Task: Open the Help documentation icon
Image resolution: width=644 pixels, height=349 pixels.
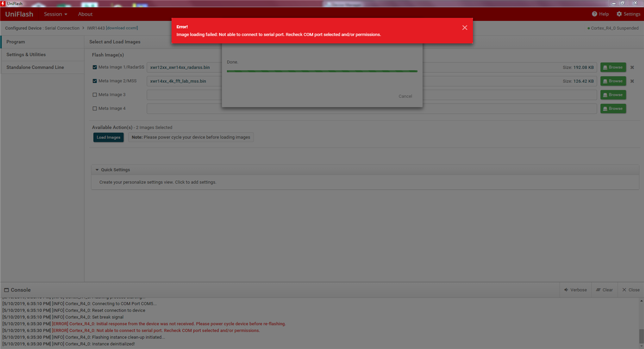Action: coord(594,14)
